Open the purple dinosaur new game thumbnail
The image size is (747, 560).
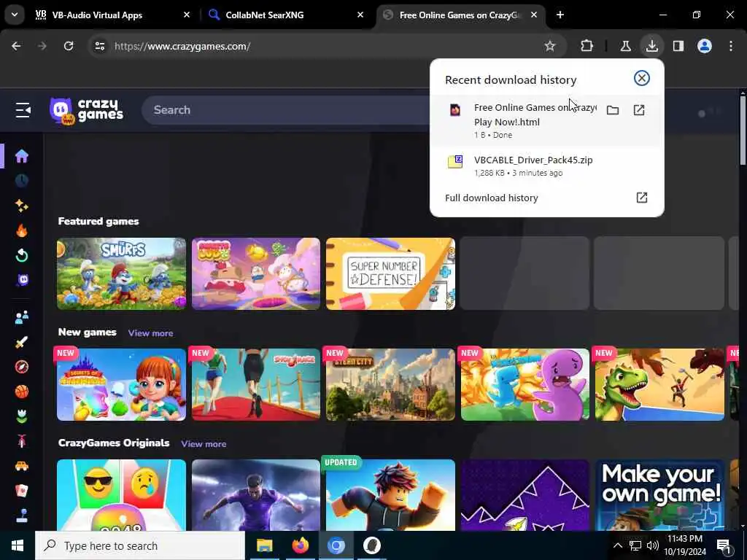[x=525, y=385]
